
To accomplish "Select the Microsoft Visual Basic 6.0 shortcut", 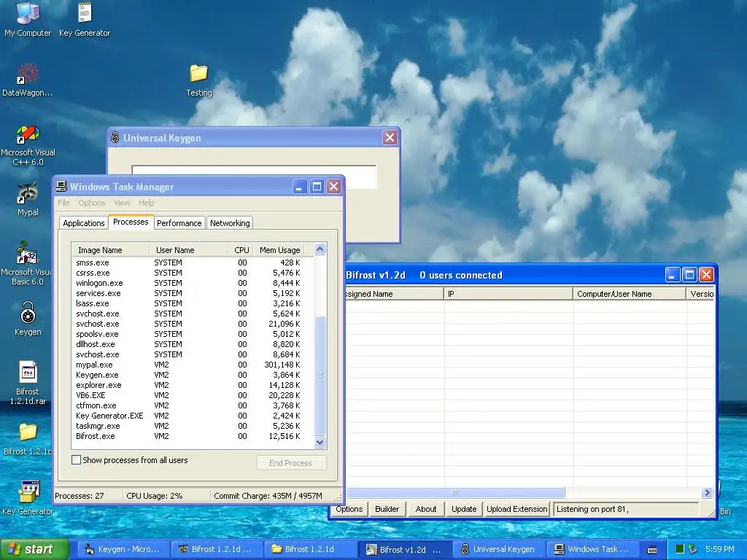I will click(x=26, y=262).
